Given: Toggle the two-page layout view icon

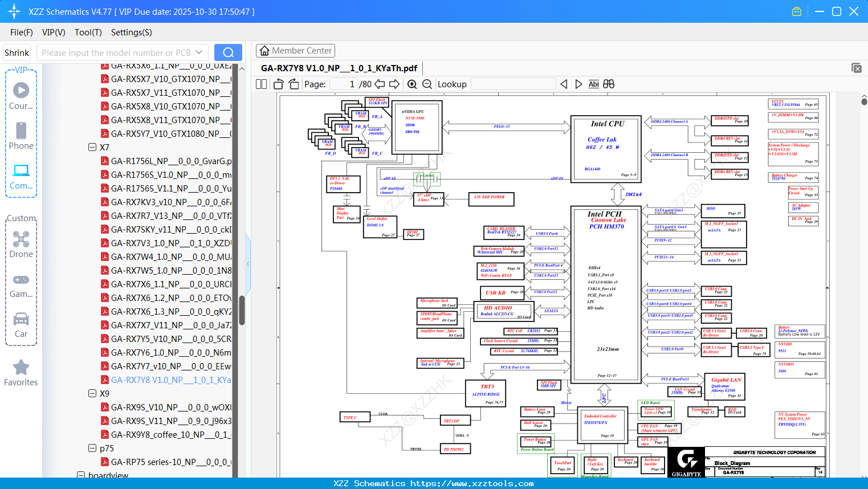Looking at the screenshot, I should (x=262, y=84).
